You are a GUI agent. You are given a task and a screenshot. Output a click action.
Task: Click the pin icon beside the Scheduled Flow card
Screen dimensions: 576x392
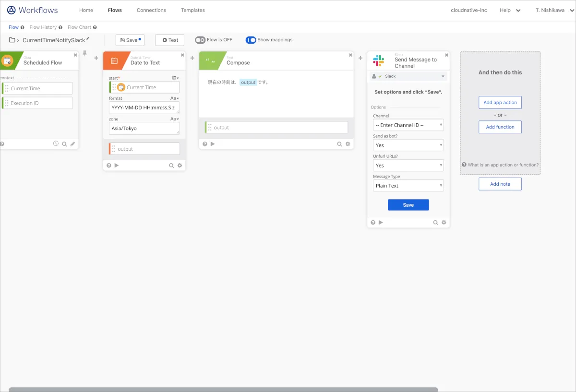tap(85, 53)
